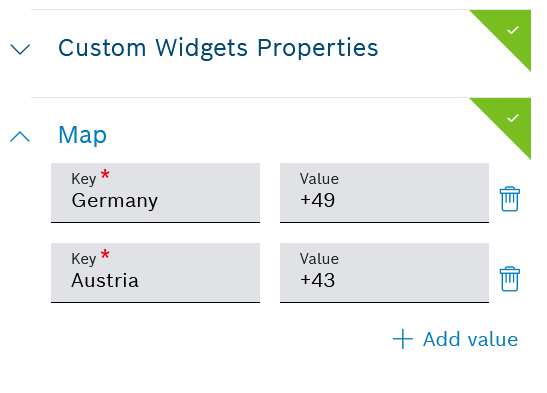Delete the Austria key-value row

coord(510,279)
